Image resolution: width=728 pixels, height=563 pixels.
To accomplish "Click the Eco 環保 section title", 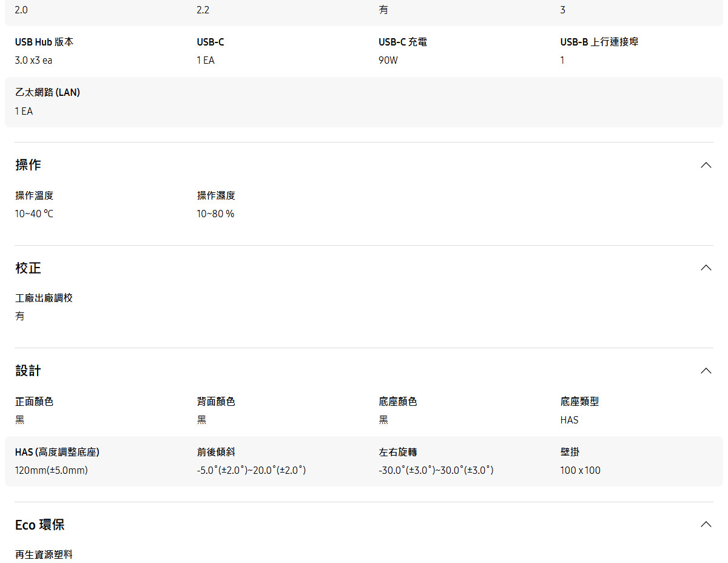I will click(39, 524).
